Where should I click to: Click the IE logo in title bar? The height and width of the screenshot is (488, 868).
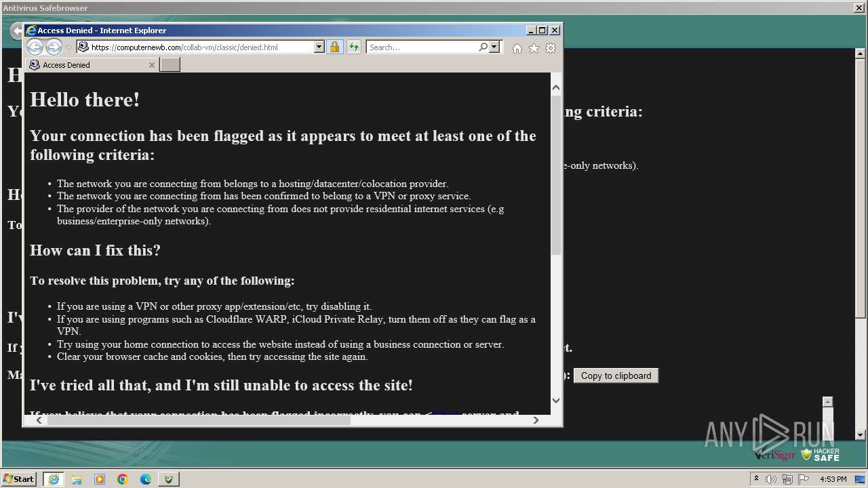[x=31, y=30]
